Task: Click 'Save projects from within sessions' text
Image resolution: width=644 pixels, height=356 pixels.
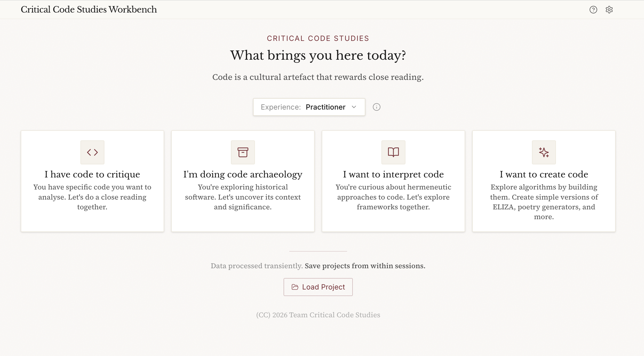Action: pyautogui.click(x=365, y=266)
